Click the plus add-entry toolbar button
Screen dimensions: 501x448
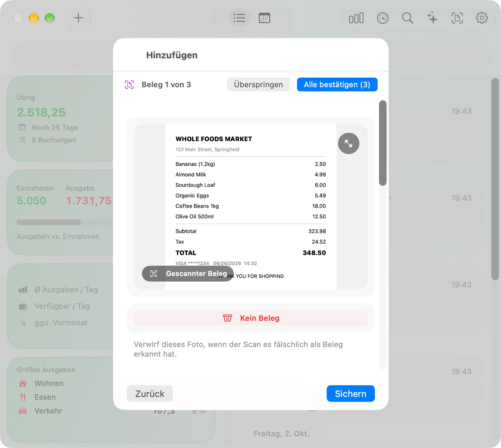(78, 18)
